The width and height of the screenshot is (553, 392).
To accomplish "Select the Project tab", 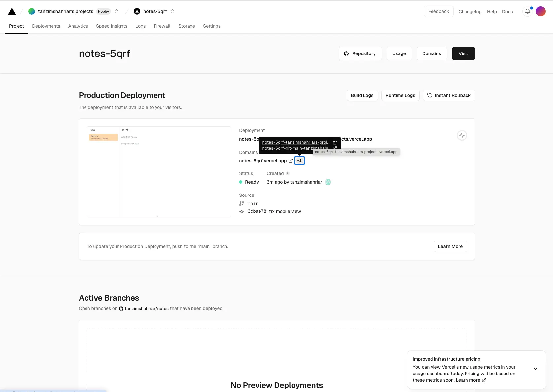I will pos(17,26).
